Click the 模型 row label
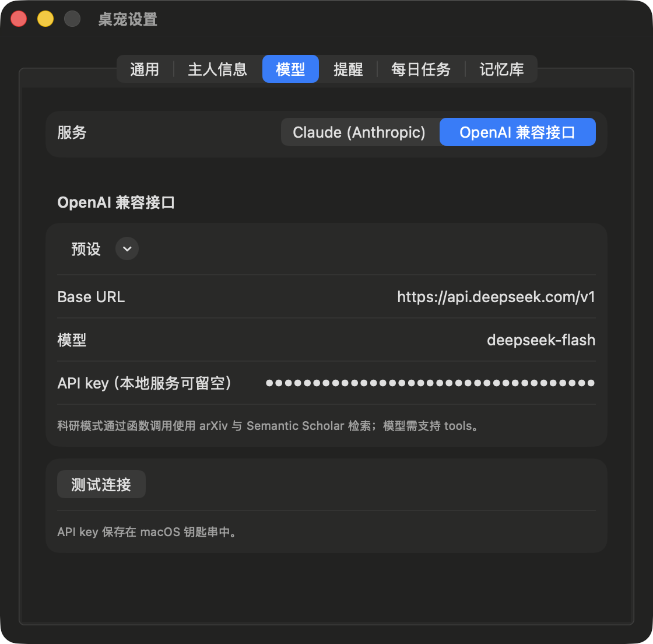Screen dimensions: 653x644 [x=72, y=340]
